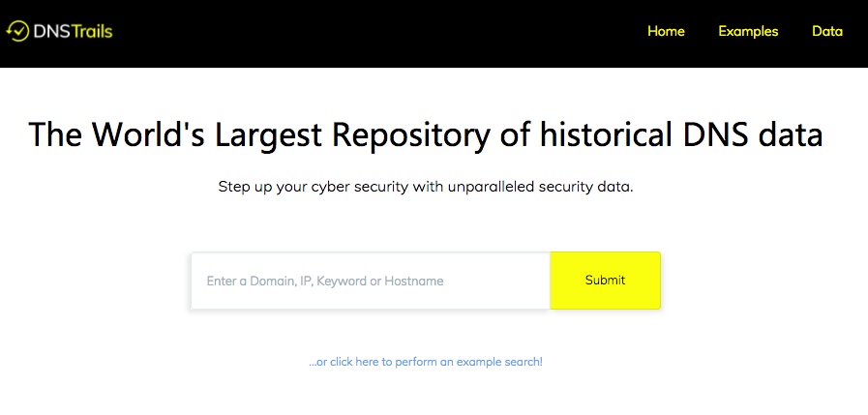Click "Enter a Domain" in the search placeholder
The height and width of the screenshot is (415, 868).
pyautogui.click(x=245, y=282)
